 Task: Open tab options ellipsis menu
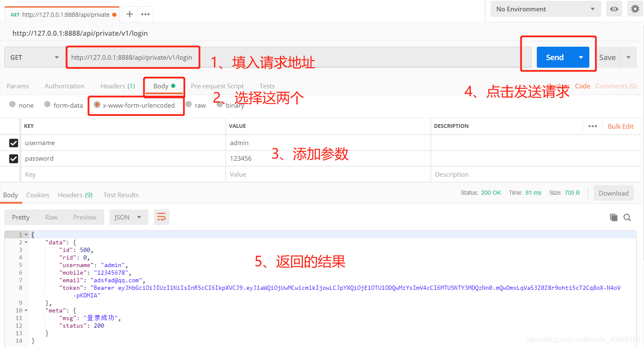pyautogui.click(x=145, y=14)
